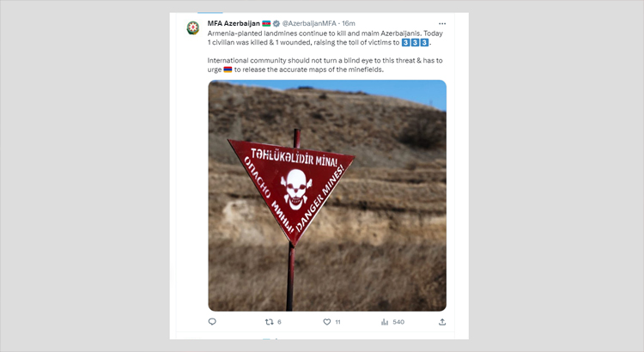Click the Armenia flag emoji in text
Screen dimensions: 644x352
pos(228,70)
